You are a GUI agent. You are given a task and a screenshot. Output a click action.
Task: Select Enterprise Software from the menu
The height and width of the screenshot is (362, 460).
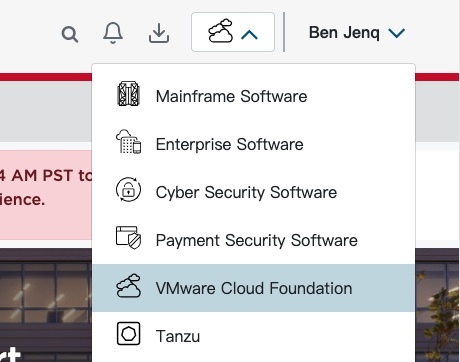pos(254,144)
